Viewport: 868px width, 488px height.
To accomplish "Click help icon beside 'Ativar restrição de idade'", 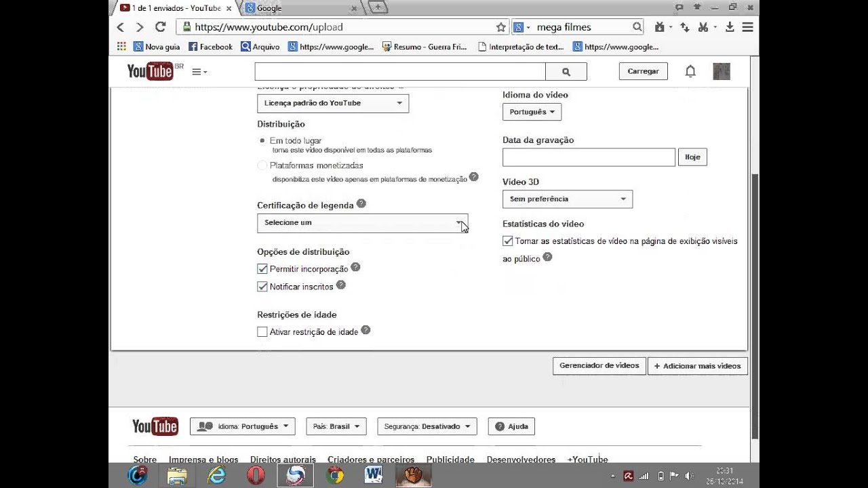I will (x=366, y=330).
